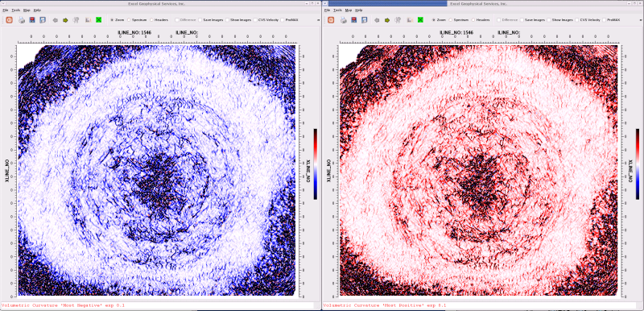Image resolution: width=644 pixels, height=311 pixels.
Task: Click the blue floppy save icon in right window
Action: [x=364, y=19]
